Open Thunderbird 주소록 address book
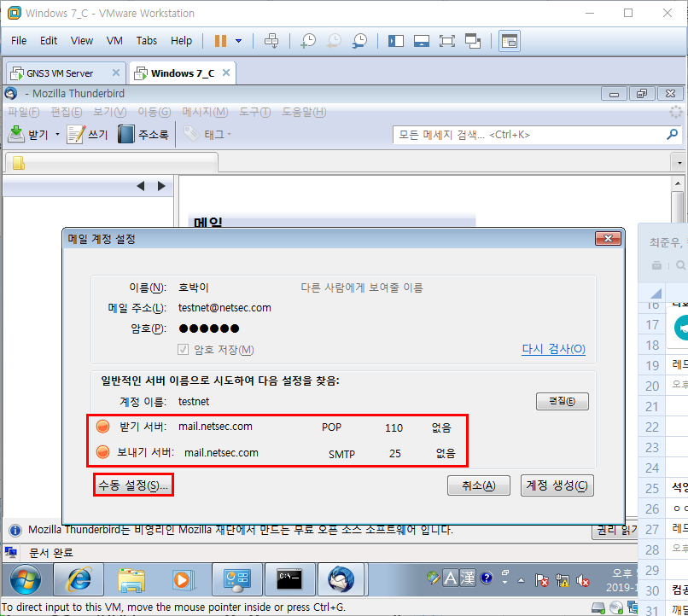Image resolution: width=688 pixels, height=616 pixels. pyautogui.click(x=143, y=135)
